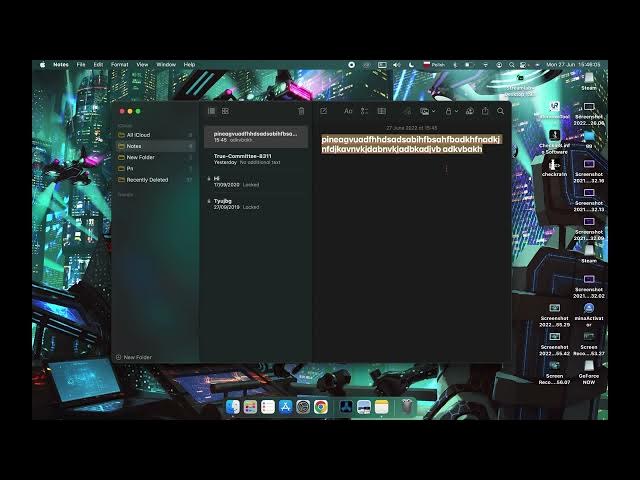The width and height of the screenshot is (640, 480).
Task: Select the note starting with pineagvuadf
Action: 256,137
